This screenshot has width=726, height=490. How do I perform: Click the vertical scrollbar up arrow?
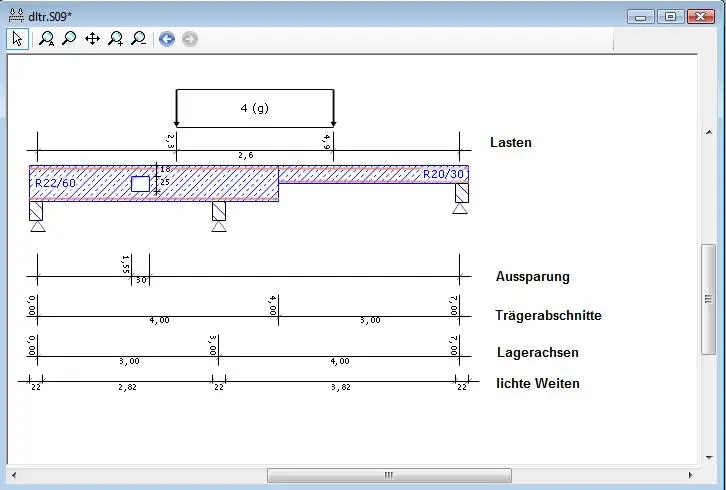click(709, 132)
